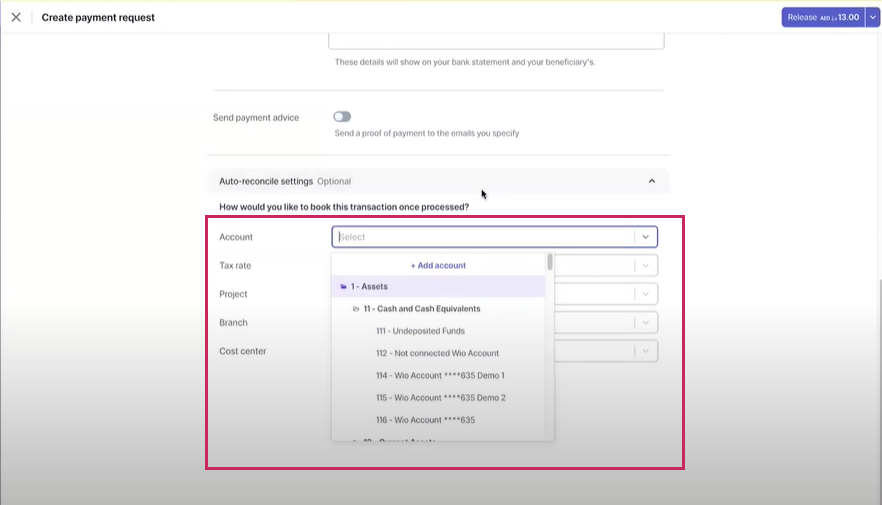Select the 1 - Assets account group
Viewport: 882px width, 505px height.
[x=369, y=287]
